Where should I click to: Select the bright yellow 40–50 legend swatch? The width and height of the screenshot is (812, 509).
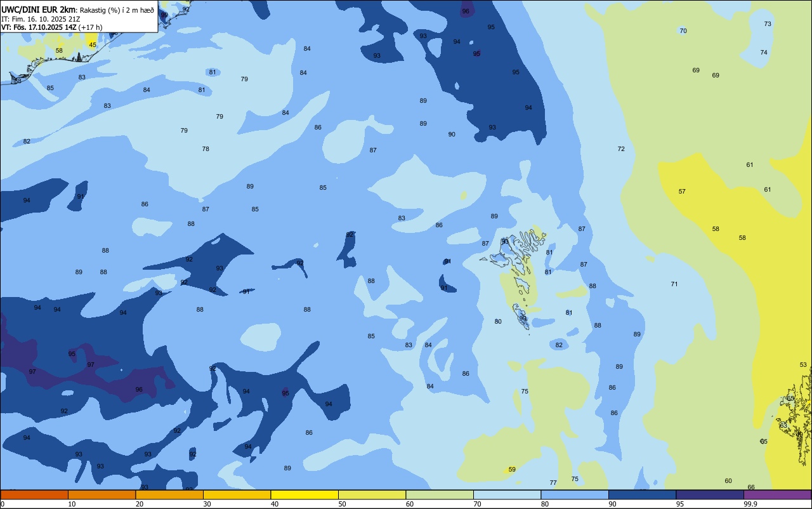coord(304,494)
